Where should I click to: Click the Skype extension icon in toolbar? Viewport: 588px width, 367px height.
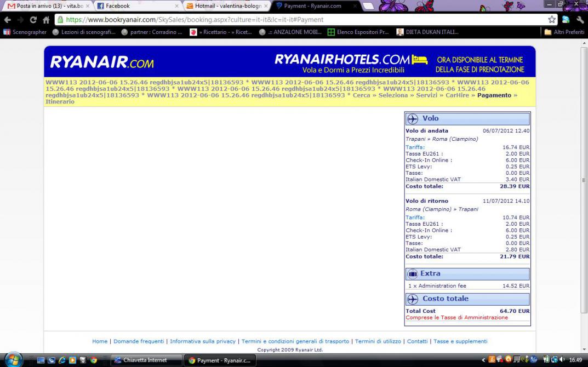tap(566, 20)
